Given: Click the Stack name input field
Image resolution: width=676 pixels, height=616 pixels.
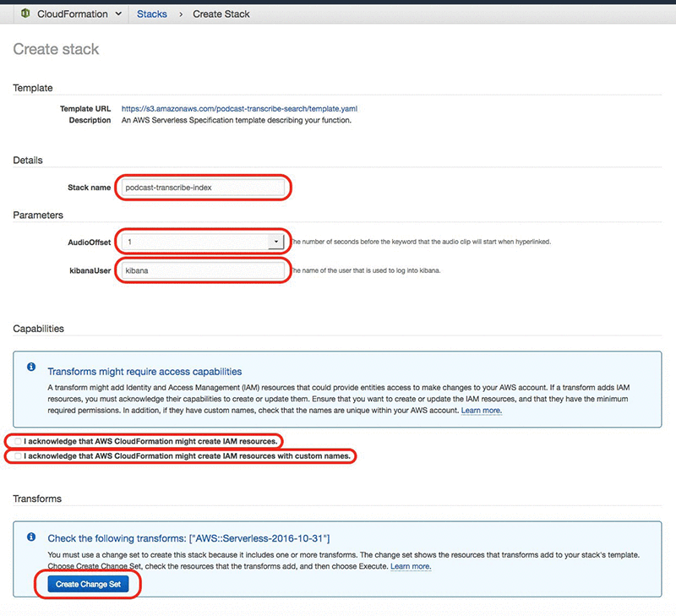Looking at the screenshot, I should point(203,188).
